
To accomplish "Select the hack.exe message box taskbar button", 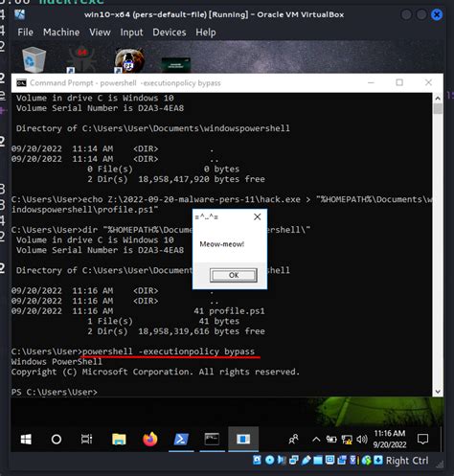I will [x=243, y=440].
